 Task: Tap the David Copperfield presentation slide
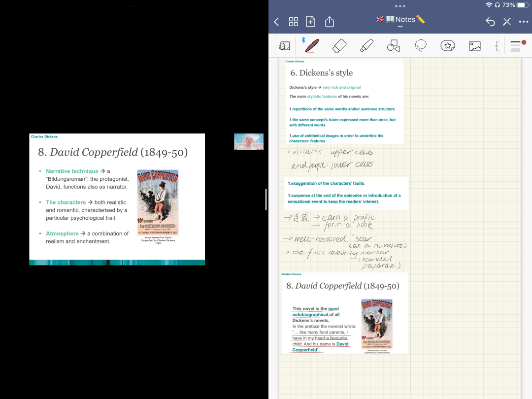pos(117,199)
